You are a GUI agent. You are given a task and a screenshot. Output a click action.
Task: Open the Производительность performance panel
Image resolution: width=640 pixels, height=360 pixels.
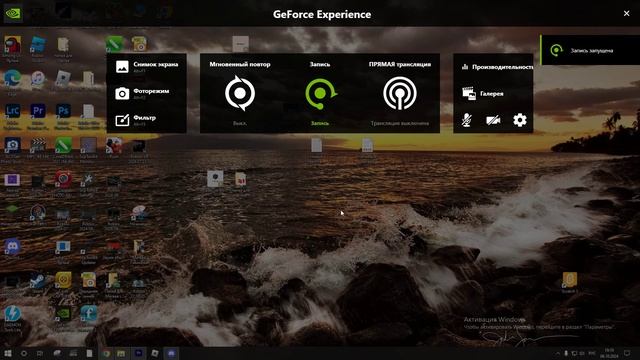(x=497, y=67)
